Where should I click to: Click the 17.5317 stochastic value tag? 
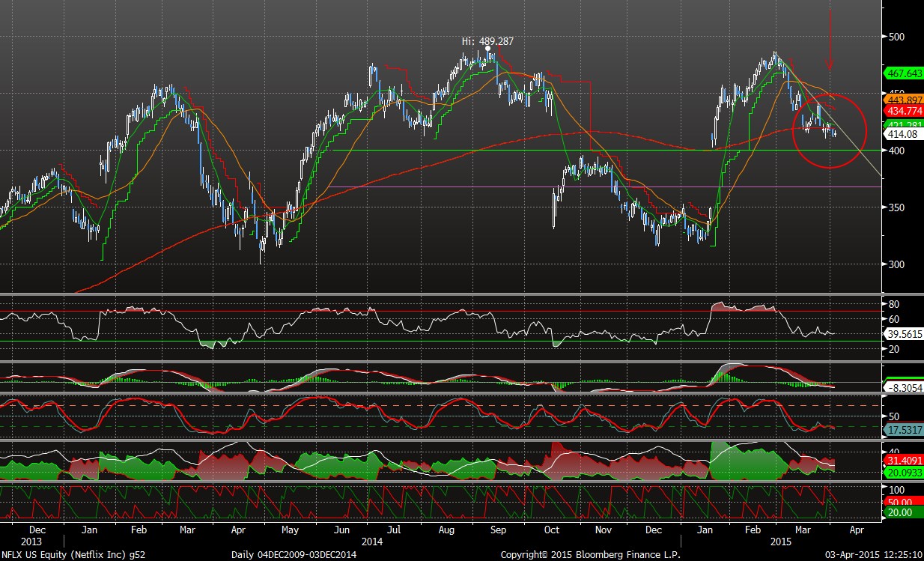pyautogui.click(x=904, y=430)
